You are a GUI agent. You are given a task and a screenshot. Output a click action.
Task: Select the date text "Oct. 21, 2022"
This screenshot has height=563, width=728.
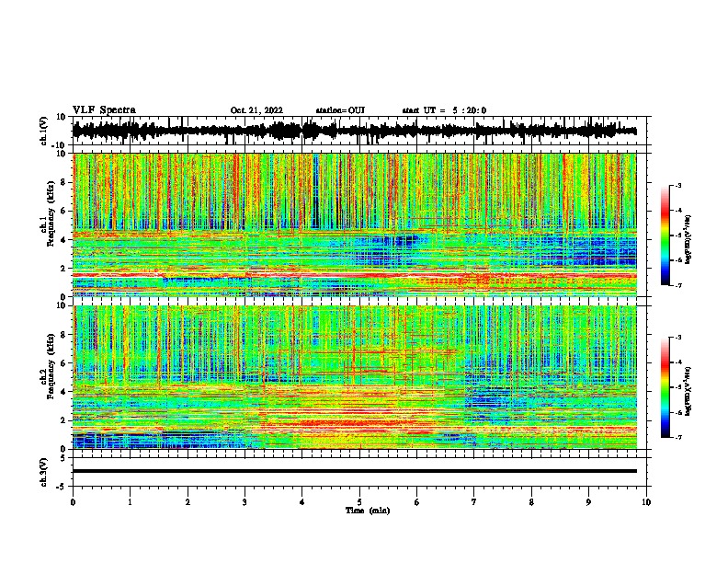tap(256, 110)
